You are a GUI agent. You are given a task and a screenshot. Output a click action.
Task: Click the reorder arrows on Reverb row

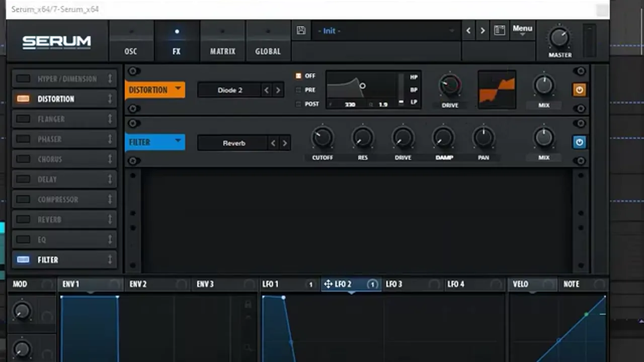pyautogui.click(x=110, y=220)
